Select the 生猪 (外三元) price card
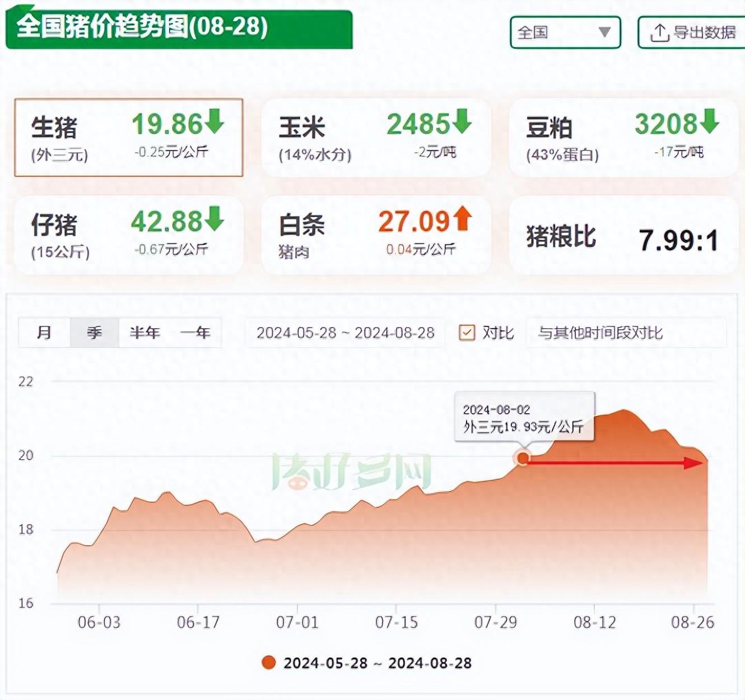The height and width of the screenshot is (700, 745). click(x=128, y=138)
